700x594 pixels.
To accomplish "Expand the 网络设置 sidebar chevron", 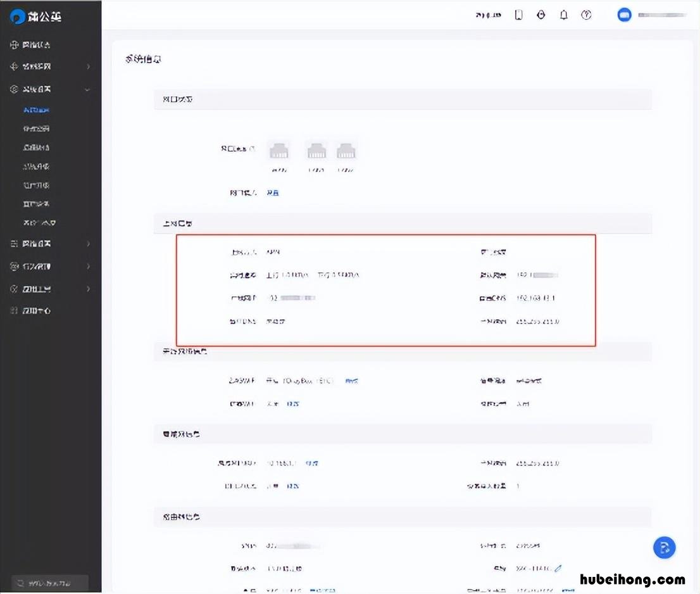I will 89,243.
